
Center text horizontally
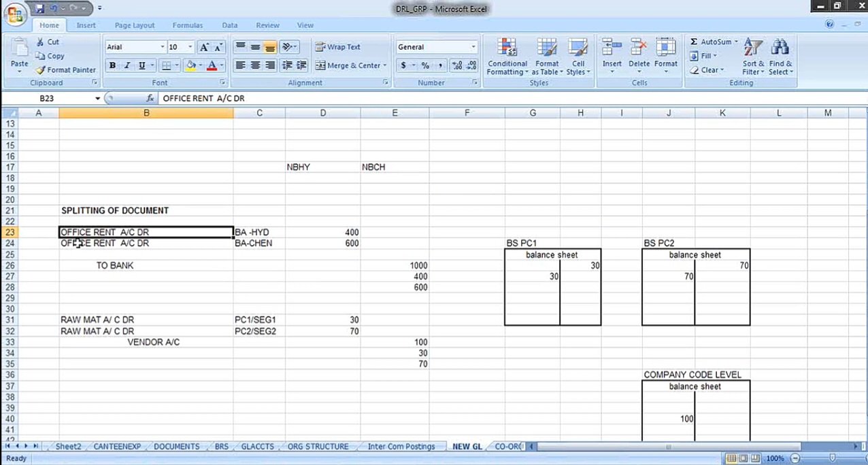point(255,65)
